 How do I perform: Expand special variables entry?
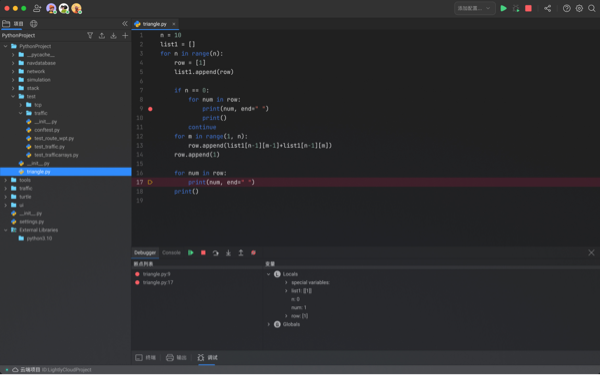coord(286,282)
